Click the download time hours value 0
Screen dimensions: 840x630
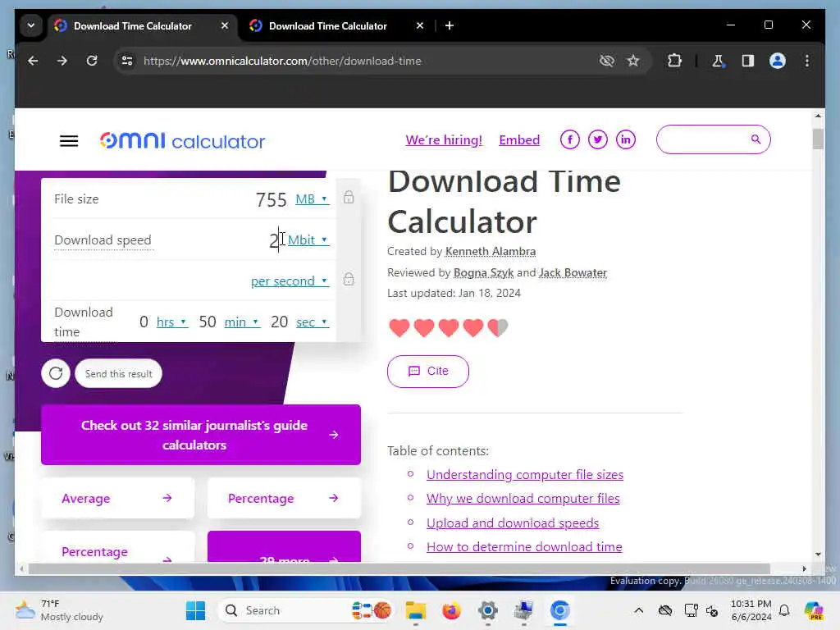(x=144, y=322)
